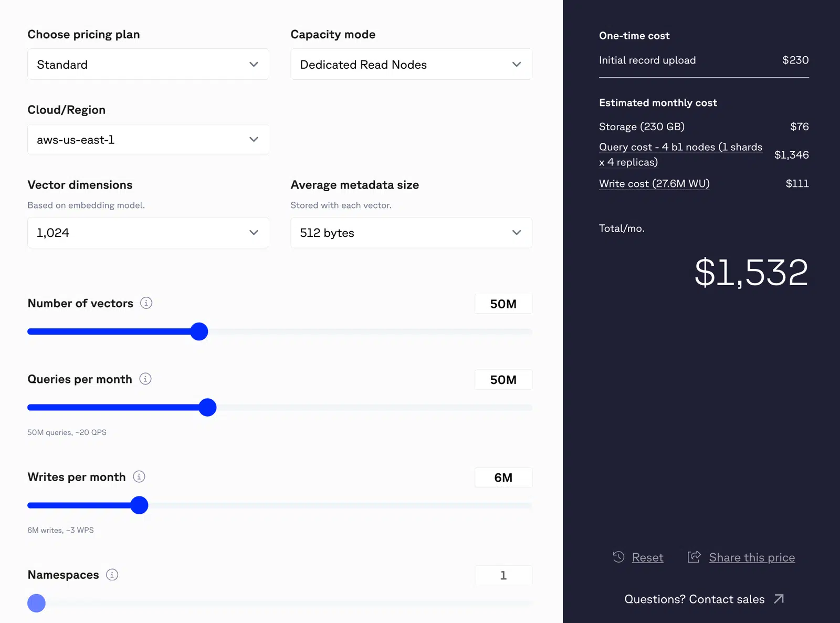840x623 pixels.
Task: Click the Namespaces count field
Action: click(x=503, y=575)
